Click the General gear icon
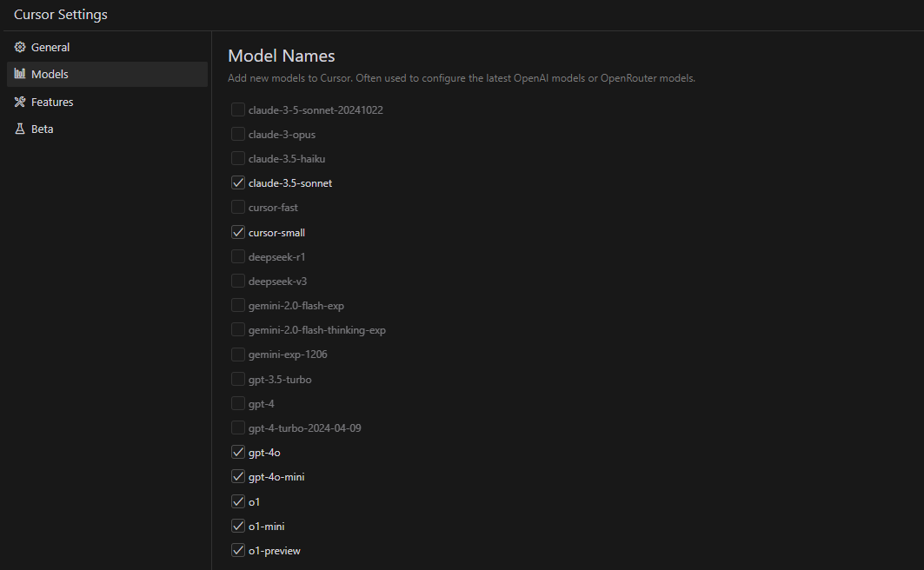This screenshot has width=924, height=570. coord(20,47)
